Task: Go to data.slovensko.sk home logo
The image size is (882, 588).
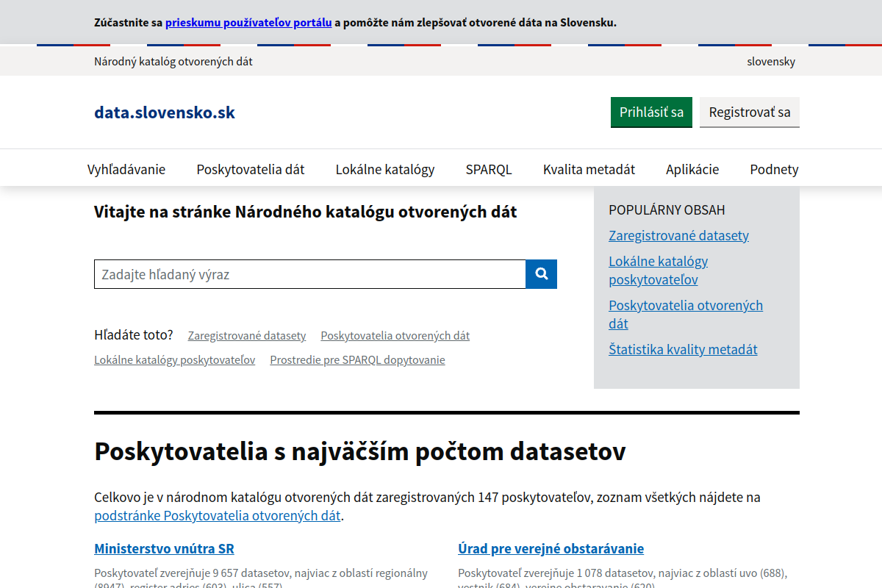Action: [165, 112]
